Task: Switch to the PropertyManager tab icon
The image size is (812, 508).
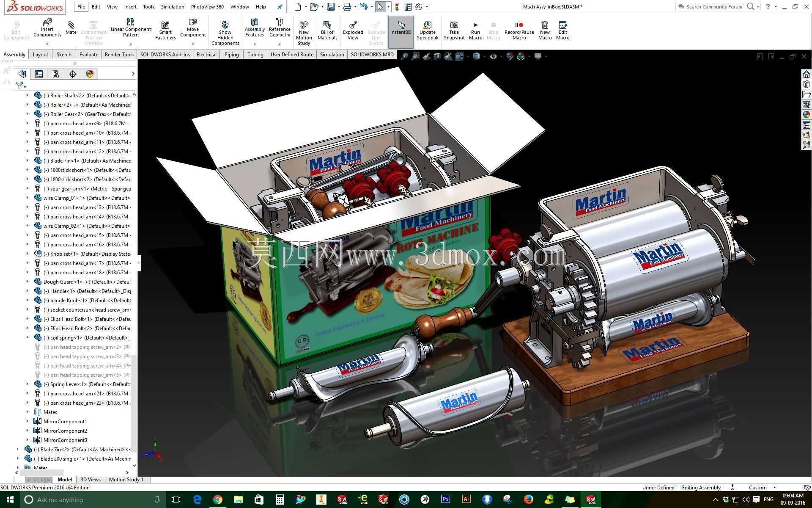Action: 39,74
